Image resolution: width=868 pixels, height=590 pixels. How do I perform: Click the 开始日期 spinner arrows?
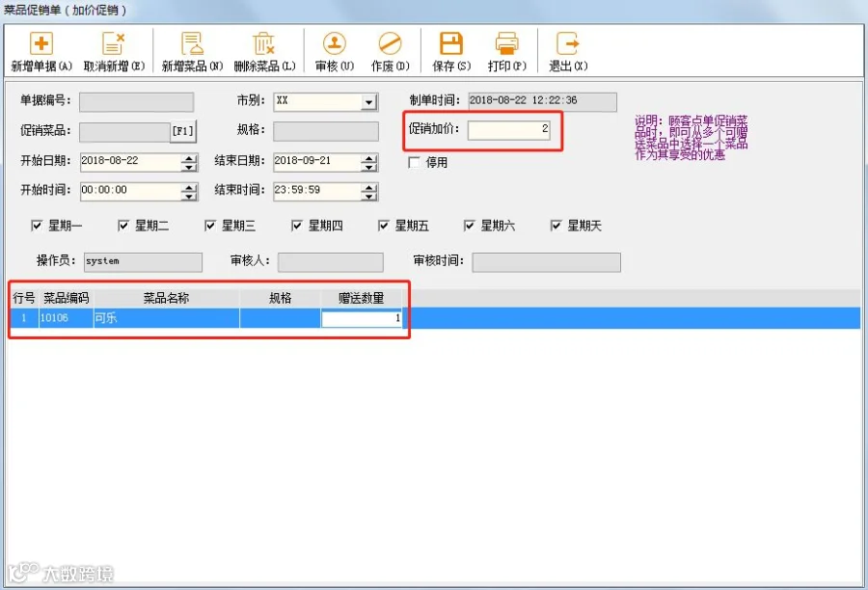tap(189, 162)
